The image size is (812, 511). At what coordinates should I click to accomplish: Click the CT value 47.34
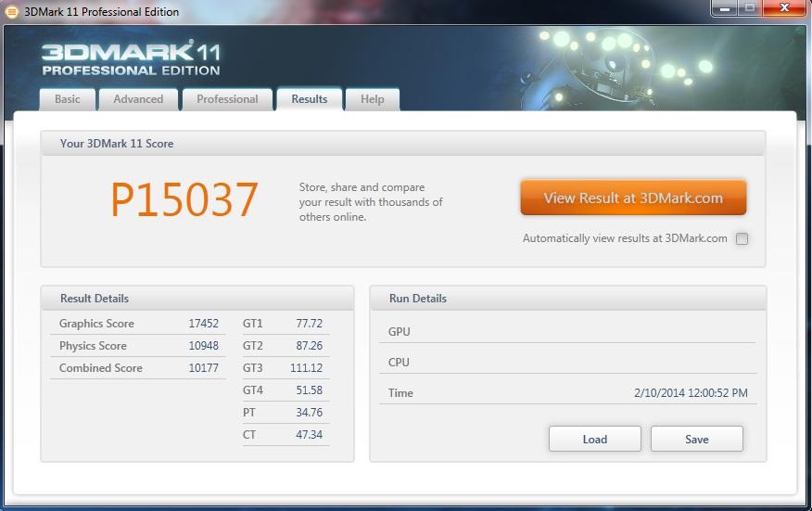pos(310,435)
